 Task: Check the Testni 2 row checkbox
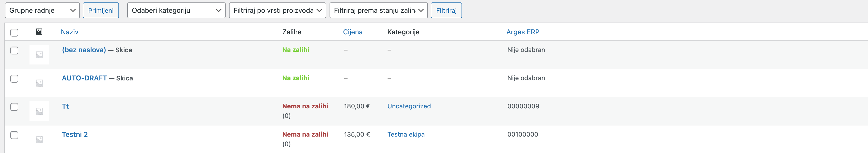point(14,135)
